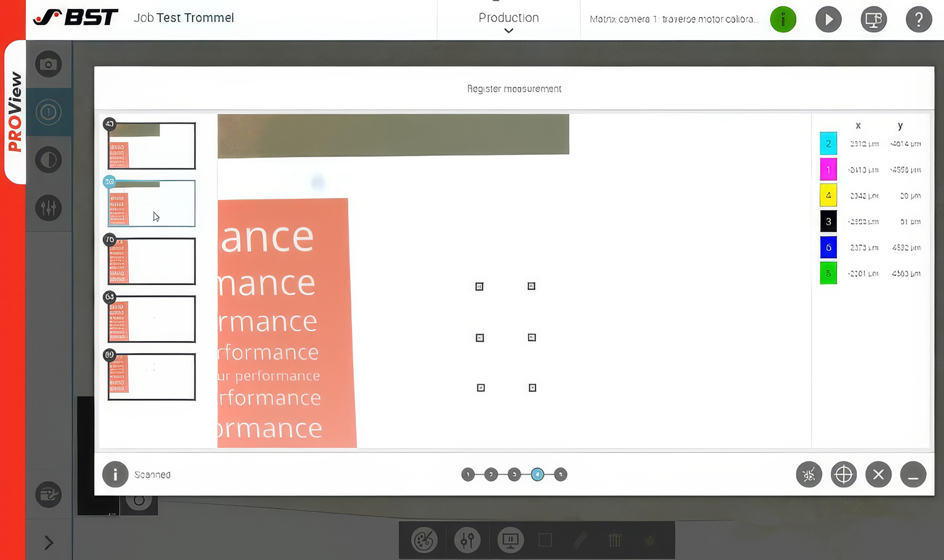944x560 pixels.
Task: Click the presentation monitor icon in bottom toolbar
Action: (x=510, y=540)
